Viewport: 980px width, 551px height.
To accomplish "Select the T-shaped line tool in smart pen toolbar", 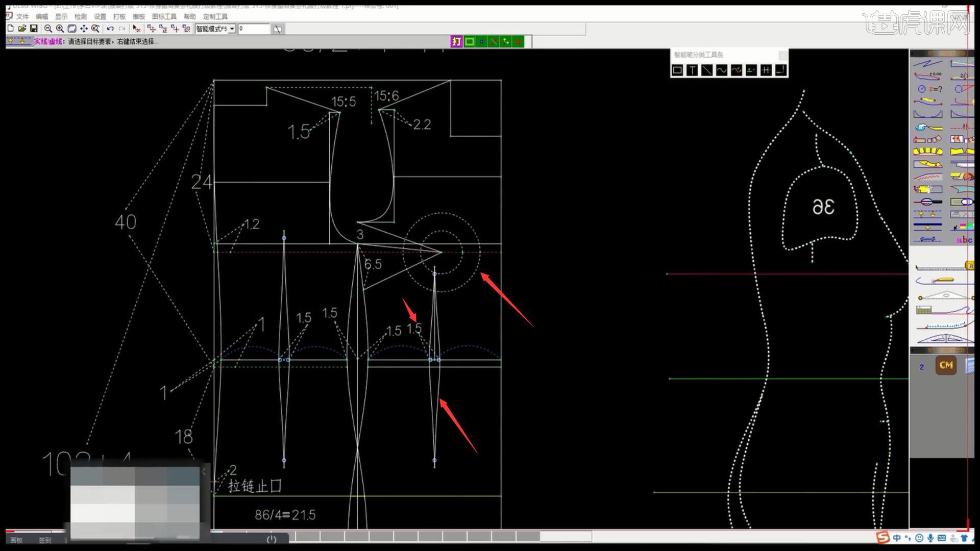I will tap(692, 70).
